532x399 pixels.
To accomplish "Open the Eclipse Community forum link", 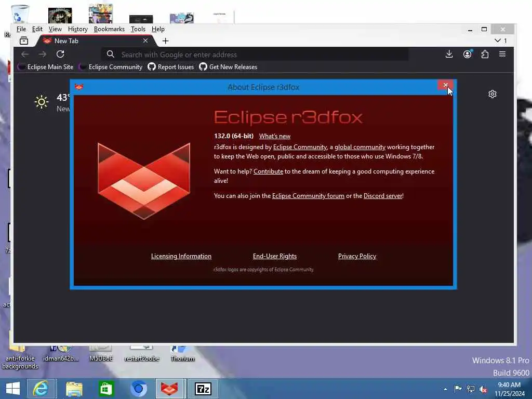I will pos(308,196).
